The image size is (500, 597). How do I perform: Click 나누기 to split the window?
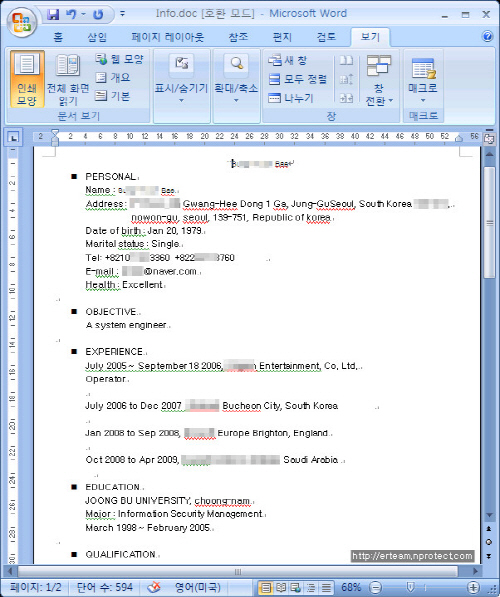291,98
